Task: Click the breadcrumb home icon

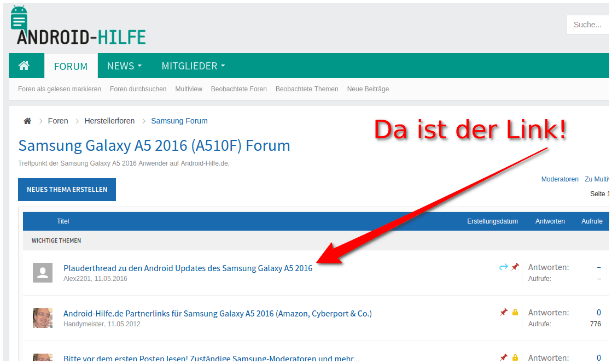Action: coord(27,121)
